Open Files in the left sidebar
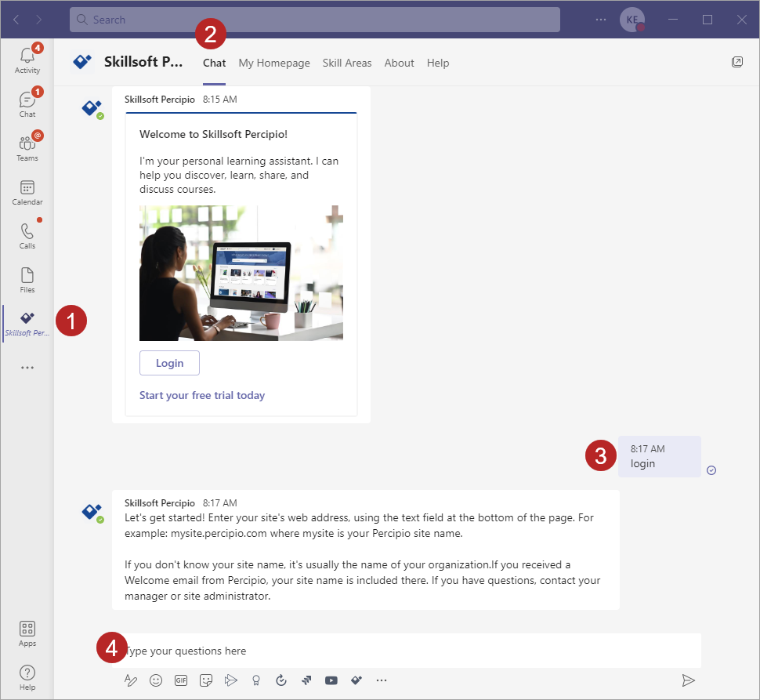The height and width of the screenshot is (700, 760). tap(27, 280)
